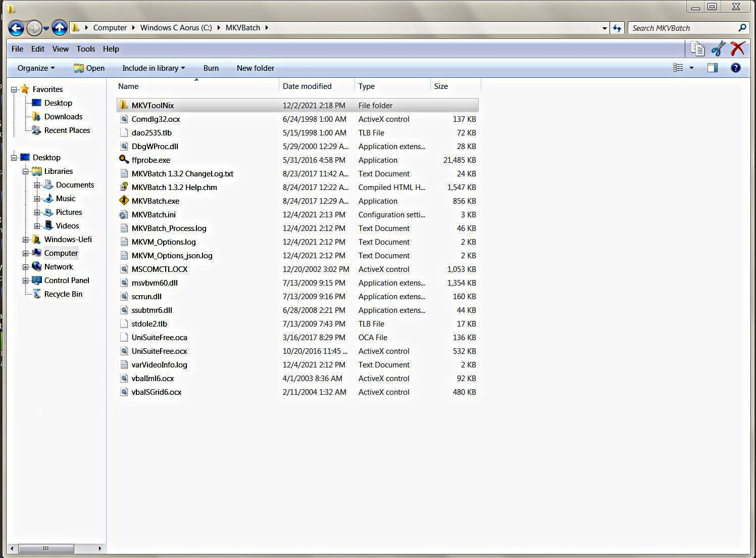The image size is (756, 558).
Task: Expand the Documents library node
Action: tap(37, 185)
